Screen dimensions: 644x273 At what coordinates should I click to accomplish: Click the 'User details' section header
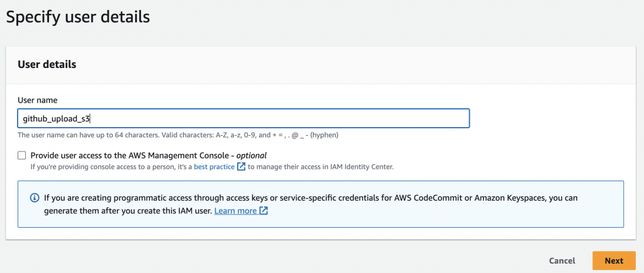pos(47,64)
